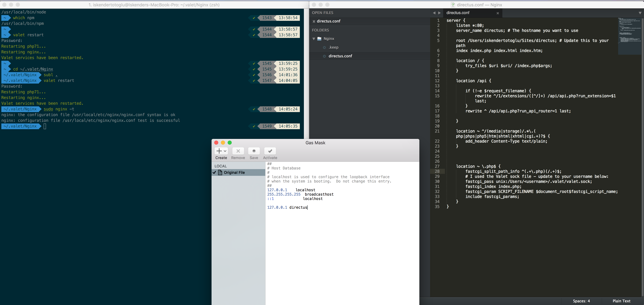Close directus.conf under OPEN FILES
Image resolution: width=644 pixels, height=305 pixels.
point(314,21)
